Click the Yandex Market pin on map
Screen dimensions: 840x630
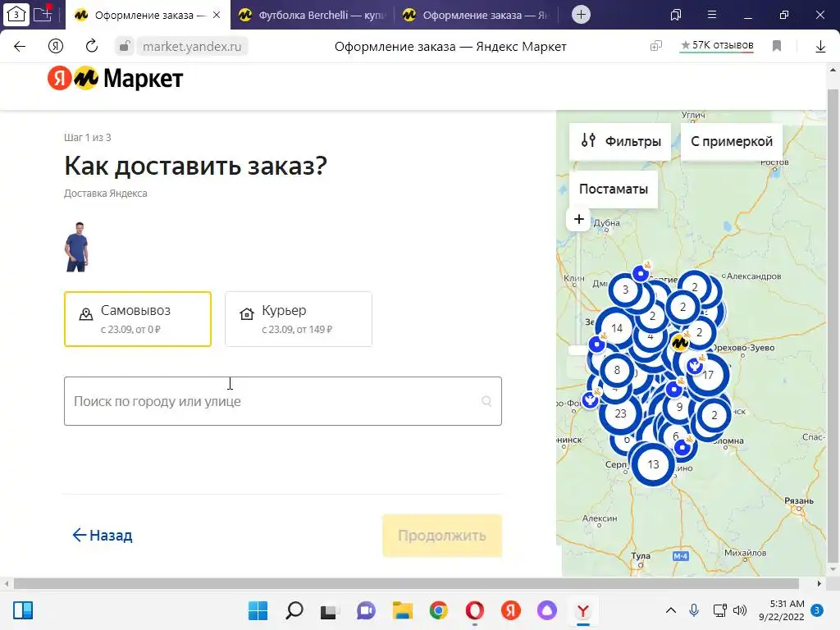(x=680, y=342)
